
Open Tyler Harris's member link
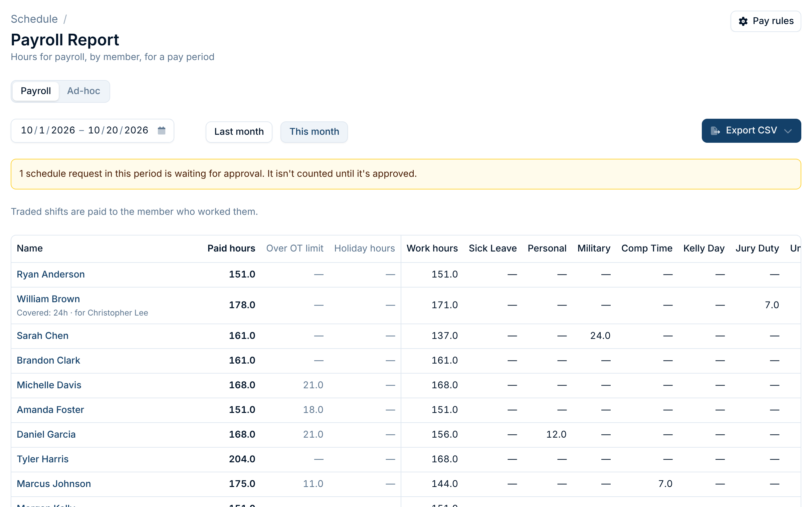43,459
